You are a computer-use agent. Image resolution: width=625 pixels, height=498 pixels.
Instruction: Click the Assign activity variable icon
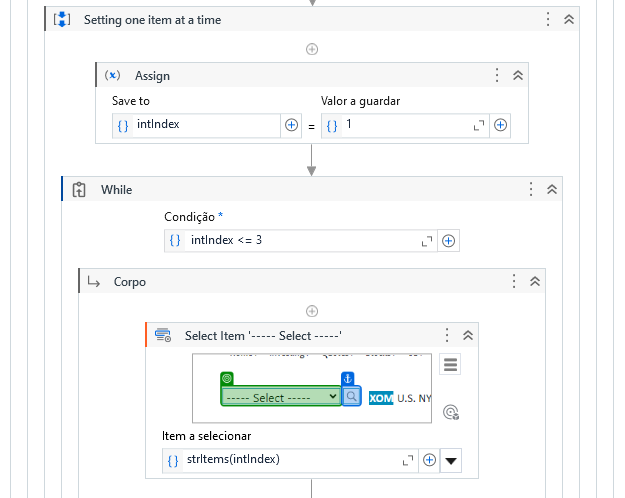click(x=112, y=75)
